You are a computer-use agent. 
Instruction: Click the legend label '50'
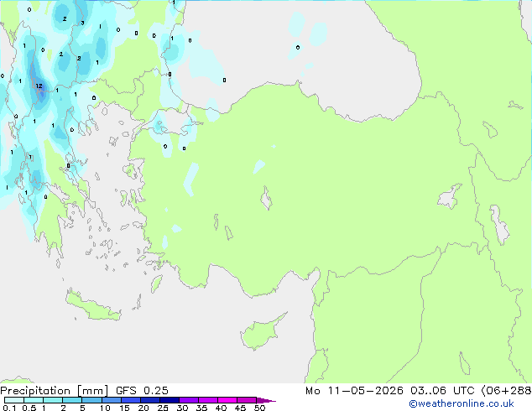(x=259, y=408)
